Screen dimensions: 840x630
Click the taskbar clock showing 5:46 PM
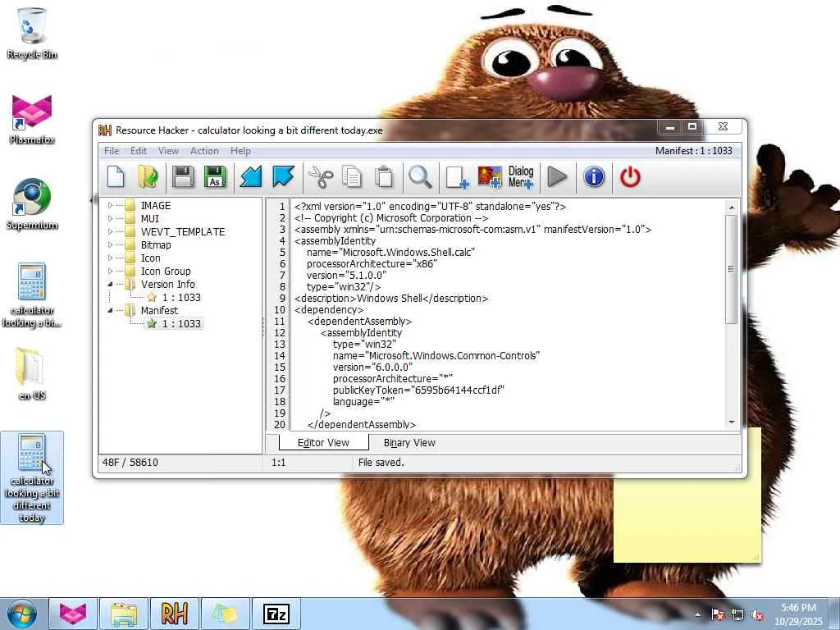tap(797, 614)
